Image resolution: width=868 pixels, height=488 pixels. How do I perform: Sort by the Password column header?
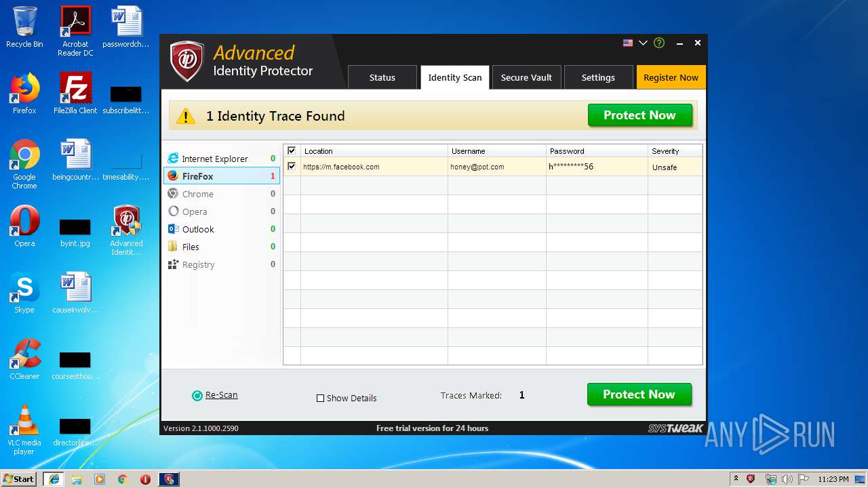pyautogui.click(x=597, y=151)
